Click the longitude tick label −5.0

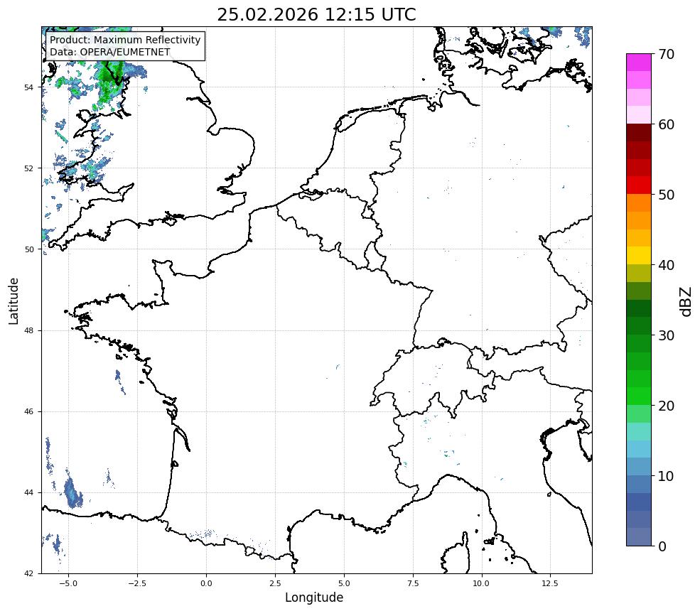coord(68,583)
